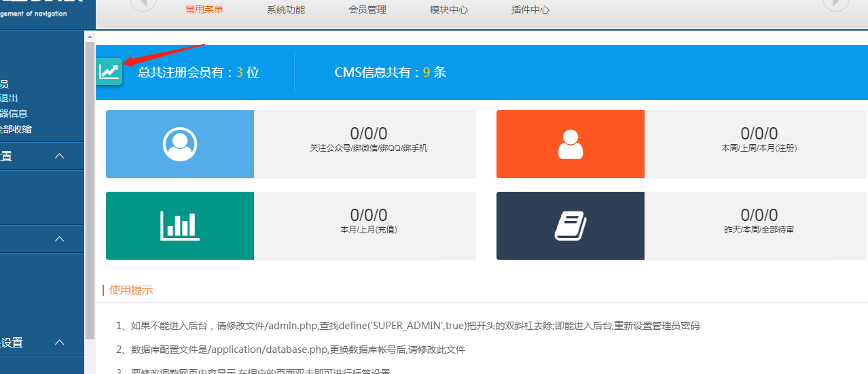The width and height of the screenshot is (868, 374).
Task: Click the dark book pending-review tile
Action: 570,226
